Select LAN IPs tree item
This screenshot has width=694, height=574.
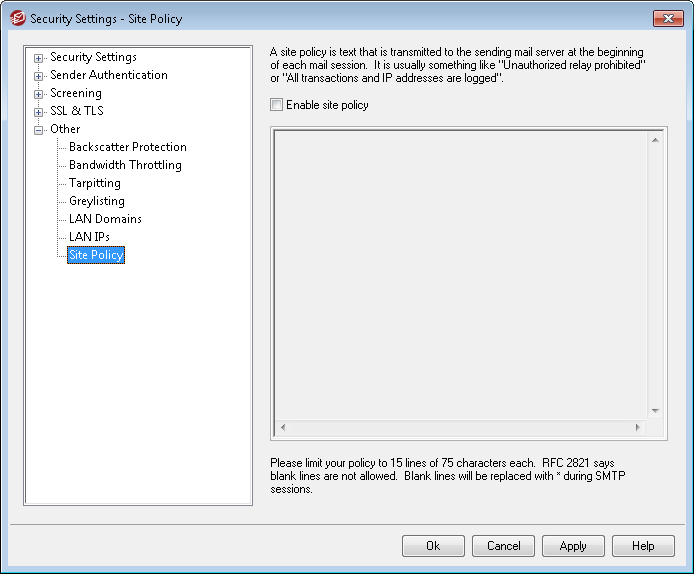click(x=89, y=237)
